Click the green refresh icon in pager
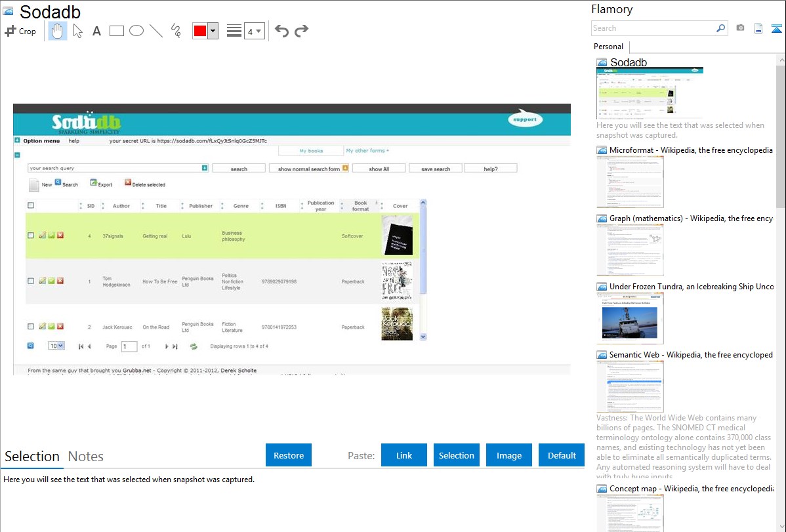Viewport: 786px width, 532px height. tap(194, 346)
